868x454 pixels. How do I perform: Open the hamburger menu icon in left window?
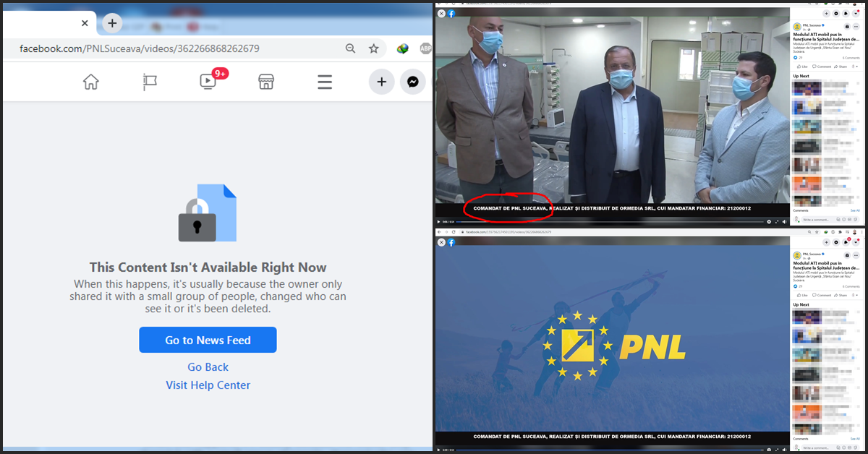pos(325,82)
